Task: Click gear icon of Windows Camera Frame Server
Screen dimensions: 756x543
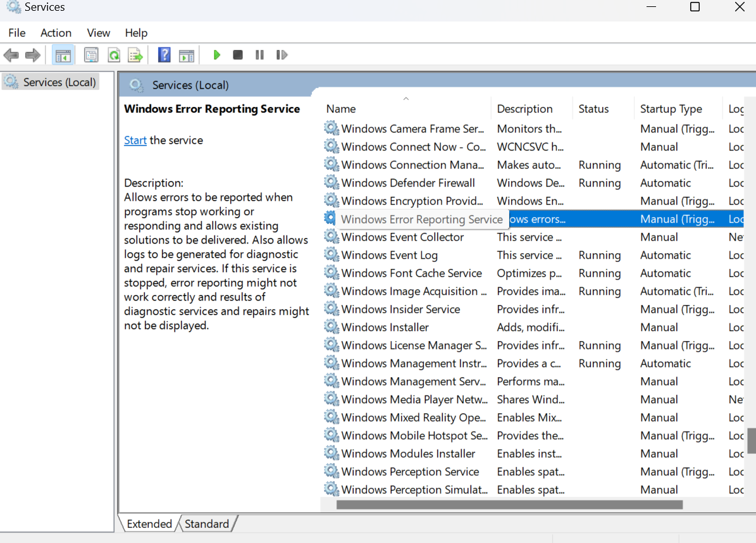Action: 332,128
